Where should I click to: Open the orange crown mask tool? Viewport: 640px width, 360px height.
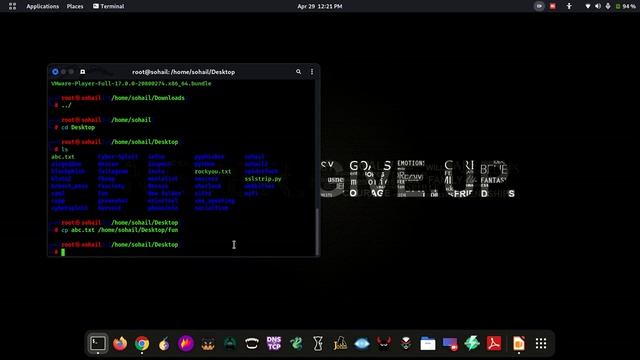coord(208,344)
